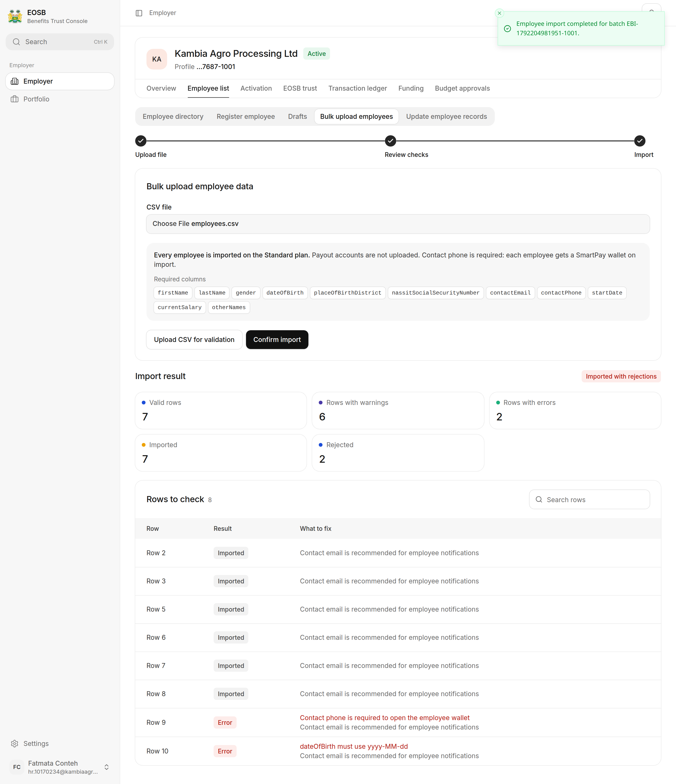Open the Drafts sub-tab

297,116
